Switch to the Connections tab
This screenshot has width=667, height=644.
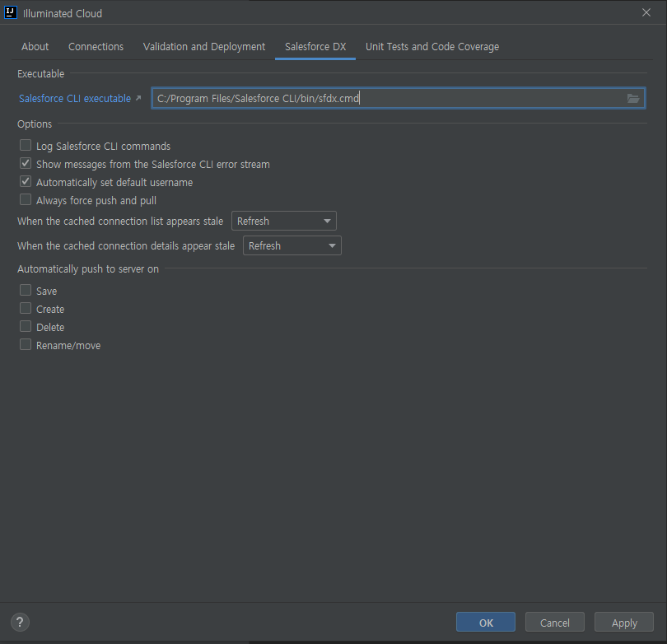pyautogui.click(x=96, y=46)
